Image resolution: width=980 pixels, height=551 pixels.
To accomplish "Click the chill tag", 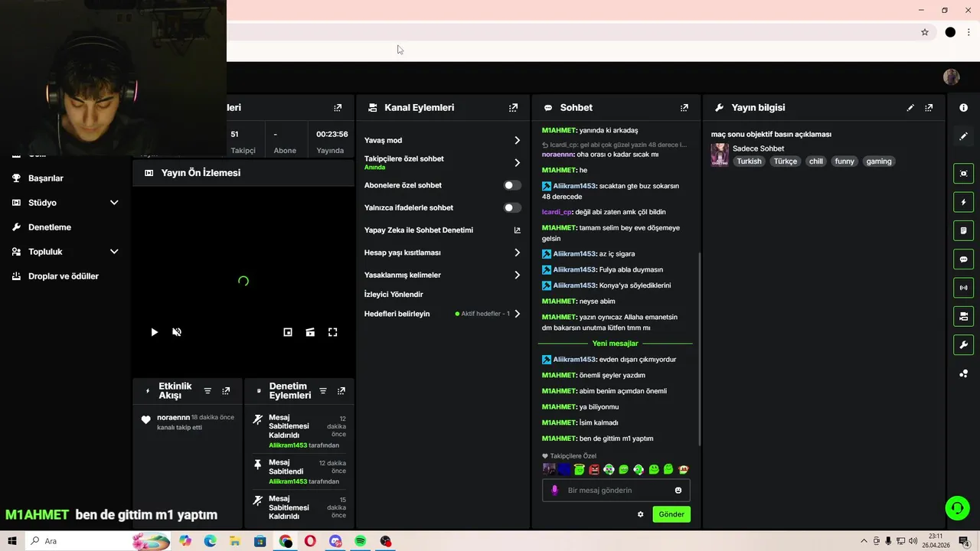I will (x=815, y=161).
